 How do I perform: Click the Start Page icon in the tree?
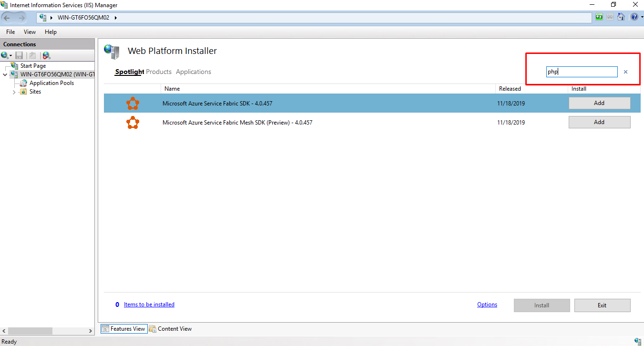coord(14,65)
